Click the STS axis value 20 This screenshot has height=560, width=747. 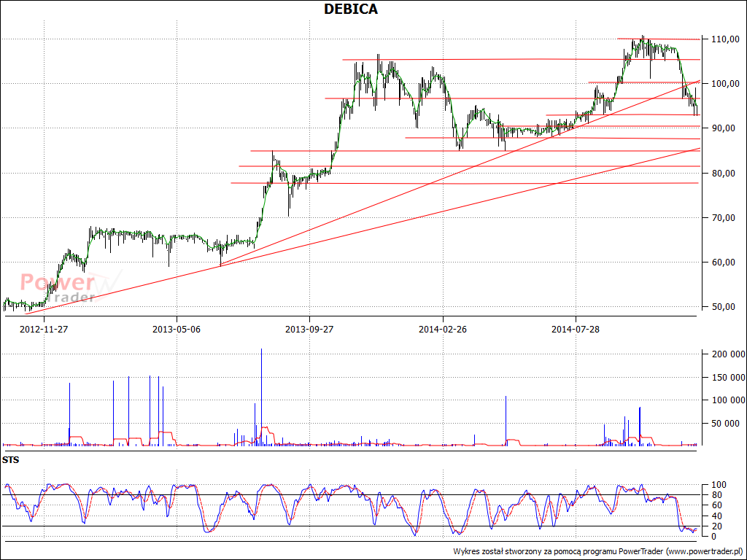pyautogui.click(x=719, y=526)
